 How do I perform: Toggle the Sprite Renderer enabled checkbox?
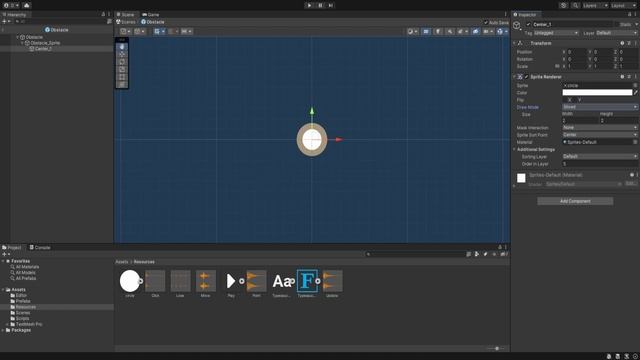(x=527, y=77)
